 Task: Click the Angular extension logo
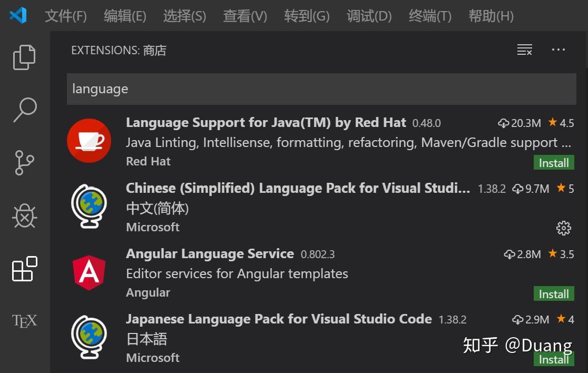89,272
